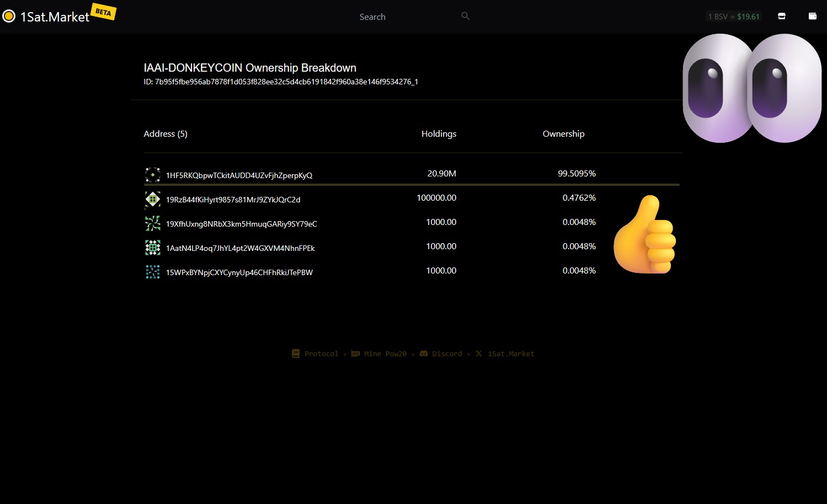Image resolution: width=827 pixels, height=504 pixels.
Task: Click the Address (5) column header
Action: pyautogui.click(x=166, y=134)
